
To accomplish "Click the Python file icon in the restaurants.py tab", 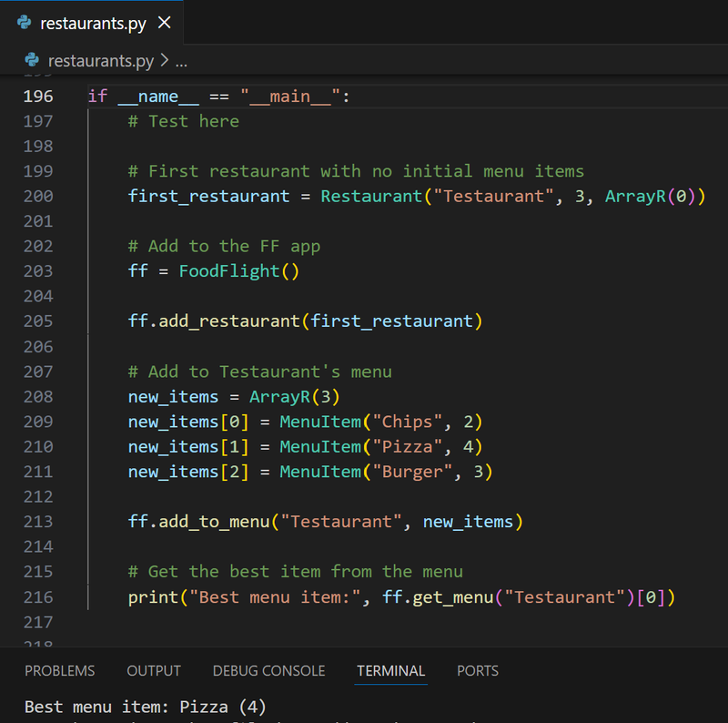I will point(25,24).
